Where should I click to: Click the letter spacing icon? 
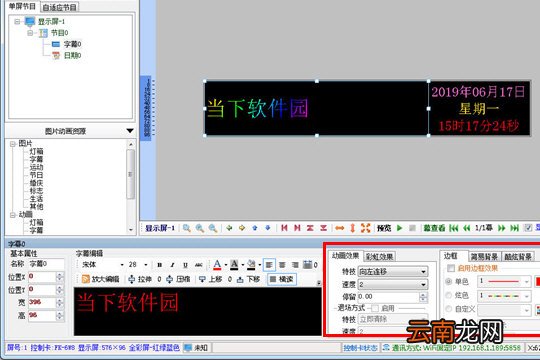[x=308, y=265]
